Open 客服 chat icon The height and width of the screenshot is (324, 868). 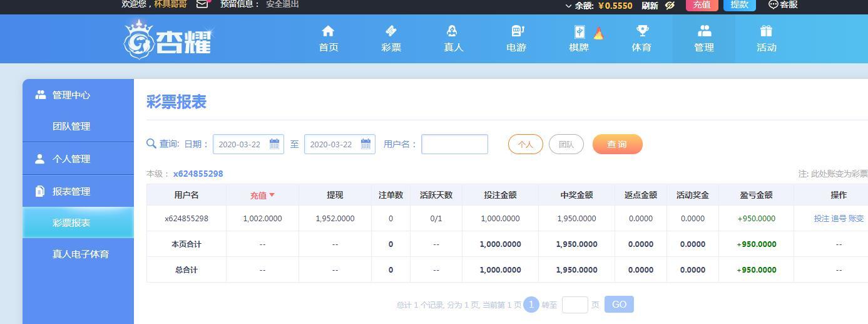click(774, 4)
